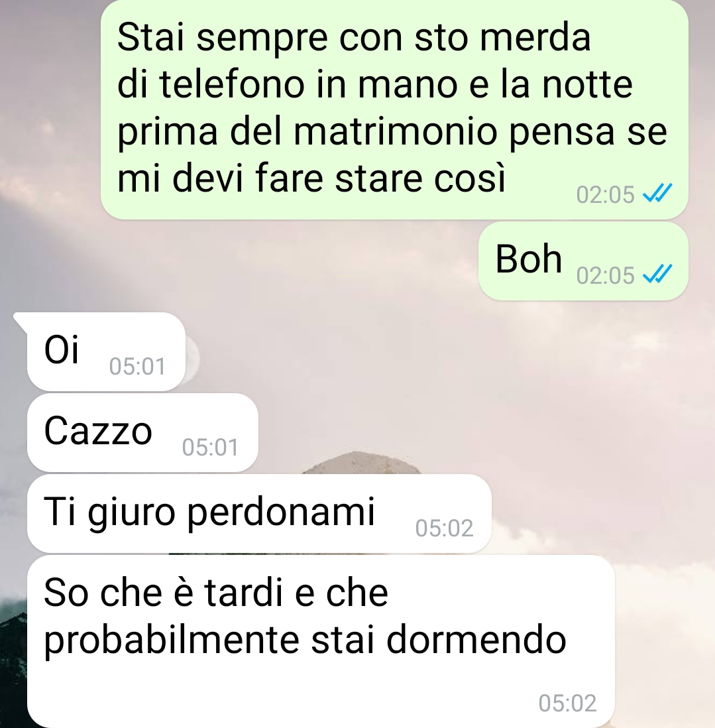Viewport: 715px width, 728px height.
Task: Click the blue double-check on the "Boh" message
Action: [x=657, y=274]
